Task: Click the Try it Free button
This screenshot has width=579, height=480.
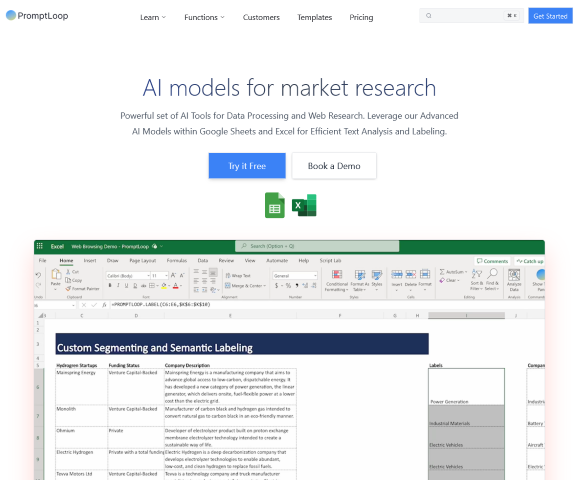Action: (x=247, y=166)
